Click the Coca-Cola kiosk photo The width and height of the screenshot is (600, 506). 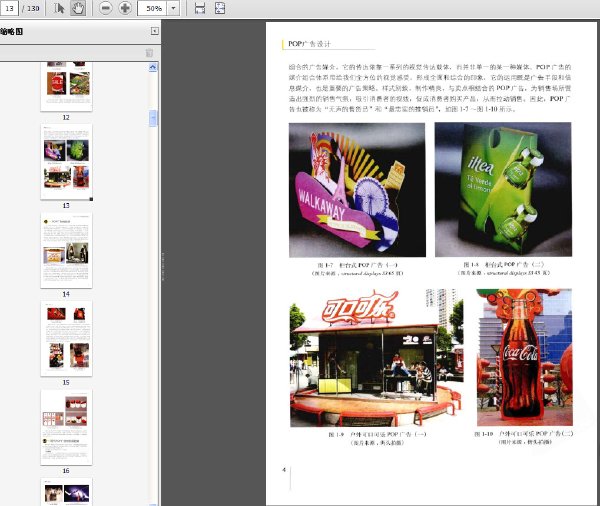[377, 357]
